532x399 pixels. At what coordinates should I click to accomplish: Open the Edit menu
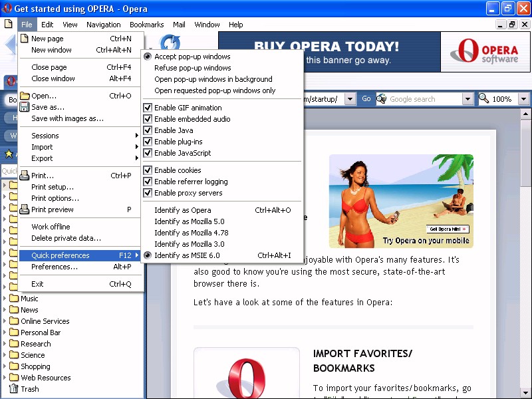[x=47, y=25]
